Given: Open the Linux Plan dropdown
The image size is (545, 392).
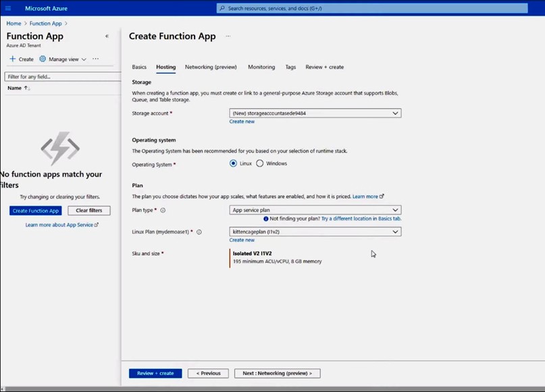Looking at the screenshot, I should [x=315, y=231].
